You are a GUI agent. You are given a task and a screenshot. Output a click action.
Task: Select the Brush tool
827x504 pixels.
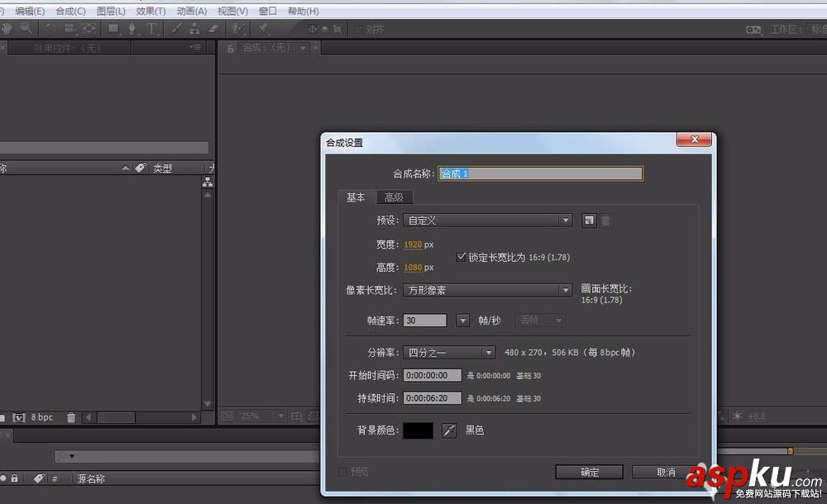[x=177, y=28]
